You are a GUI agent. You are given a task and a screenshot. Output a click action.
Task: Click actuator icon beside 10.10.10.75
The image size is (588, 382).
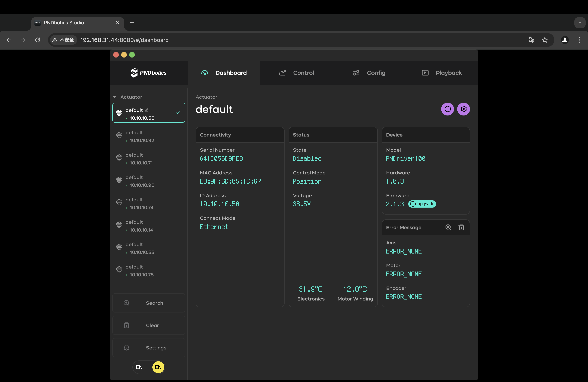click(119, 269)
